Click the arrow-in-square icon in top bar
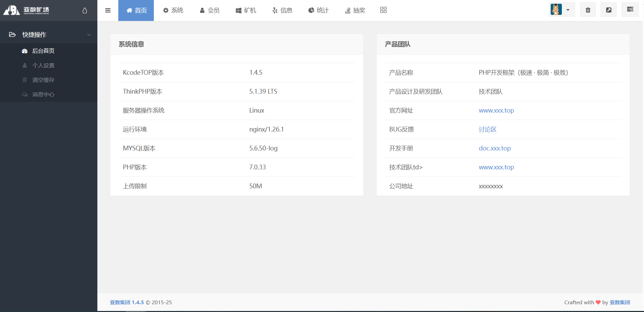Screen dimensions: 644x312 (609, 10)
